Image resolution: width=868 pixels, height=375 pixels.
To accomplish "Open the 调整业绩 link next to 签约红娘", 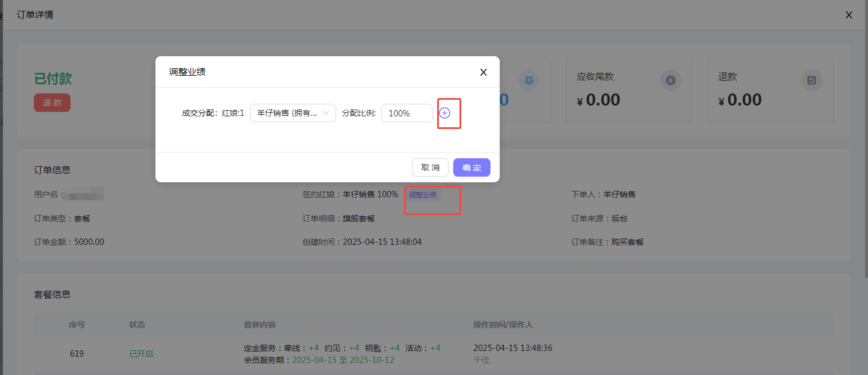I will coord(422,194).
